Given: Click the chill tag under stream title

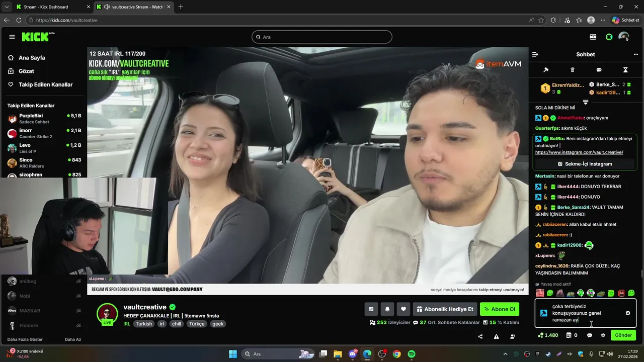Looking at the screenshot, I should 177,324.
